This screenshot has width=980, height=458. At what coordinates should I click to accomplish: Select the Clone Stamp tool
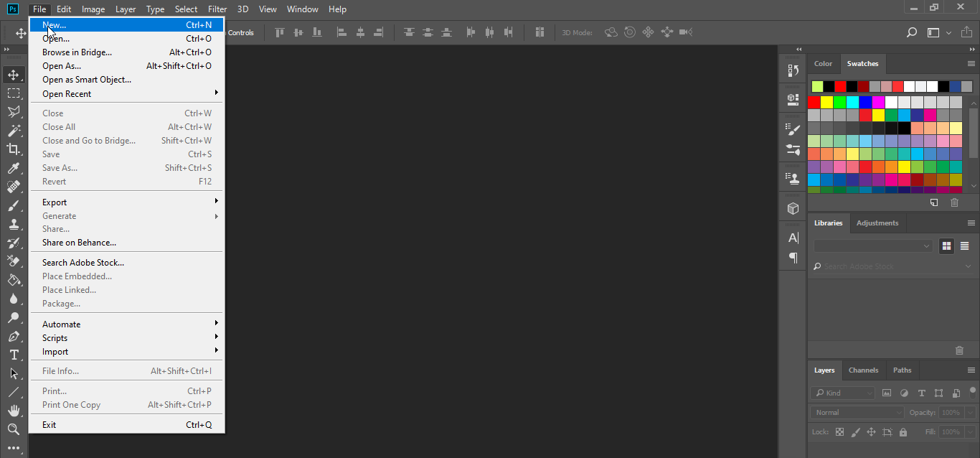[14, 224]
